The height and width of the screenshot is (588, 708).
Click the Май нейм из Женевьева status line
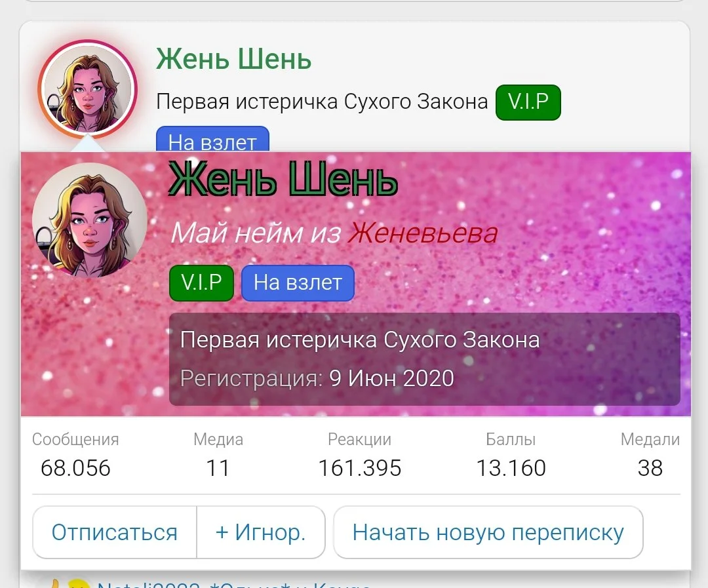[334, 233]
